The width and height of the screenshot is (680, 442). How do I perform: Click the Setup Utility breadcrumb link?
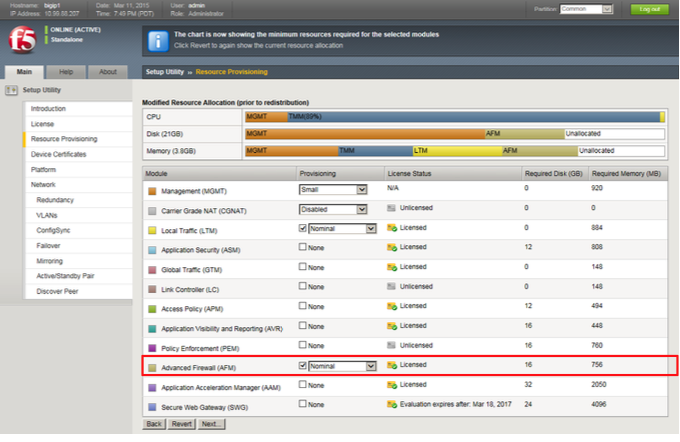(165, 72)
